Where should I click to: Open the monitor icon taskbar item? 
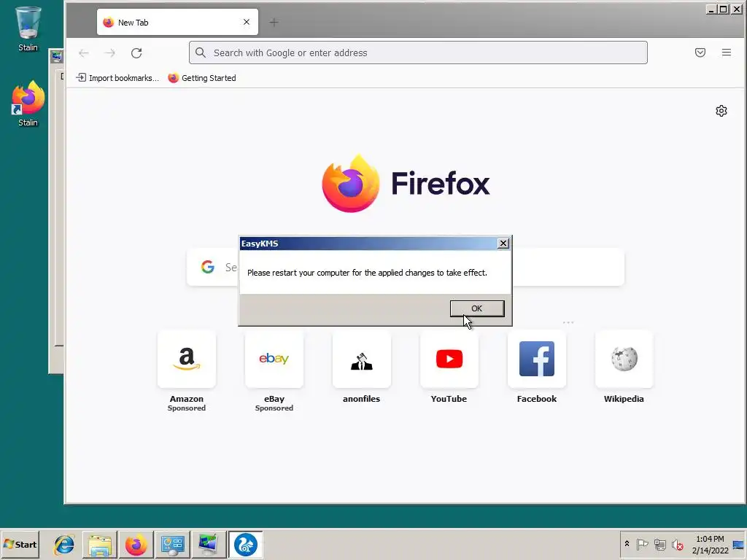coord(209,544)
